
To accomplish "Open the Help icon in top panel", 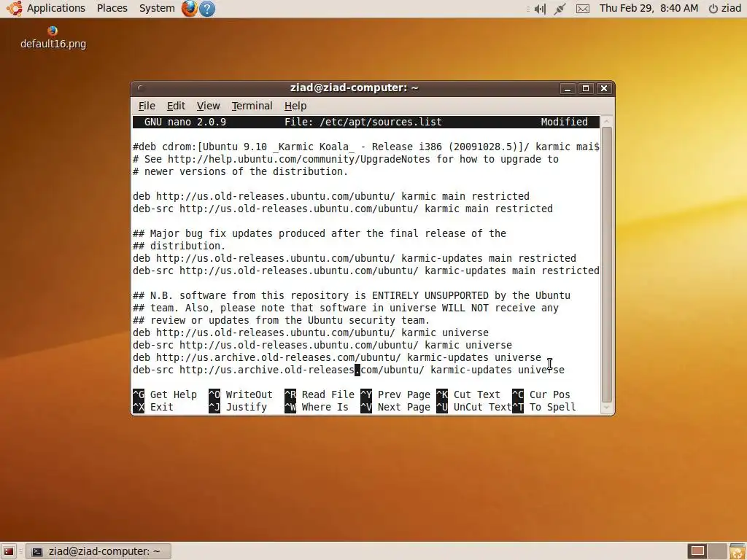I will click(x=206, y=9).
